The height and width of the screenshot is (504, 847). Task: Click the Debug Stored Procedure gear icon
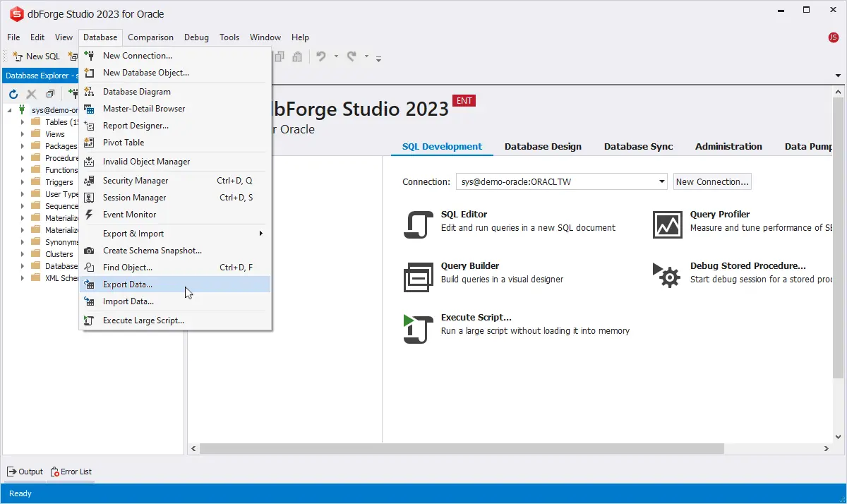click(x=667, y=275)
